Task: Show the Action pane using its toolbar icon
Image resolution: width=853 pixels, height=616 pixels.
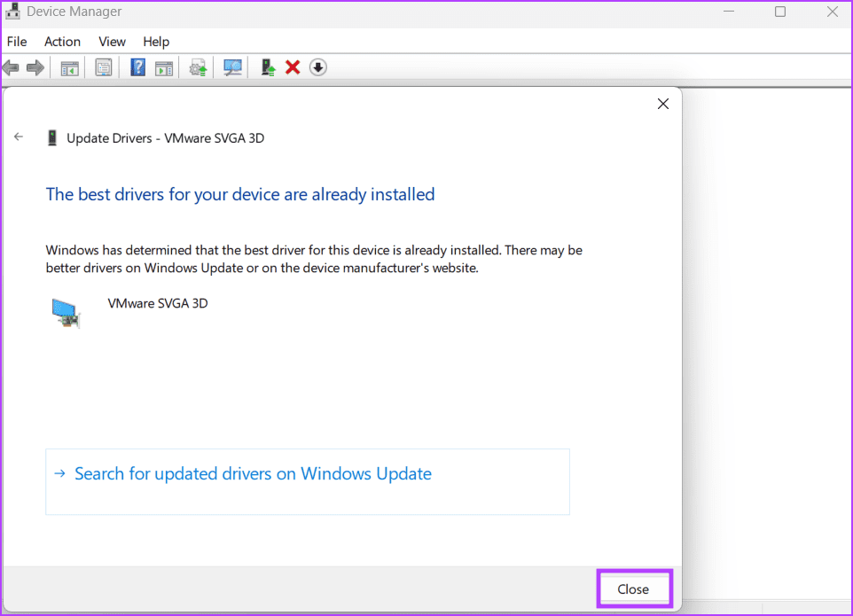Action: 164,67
